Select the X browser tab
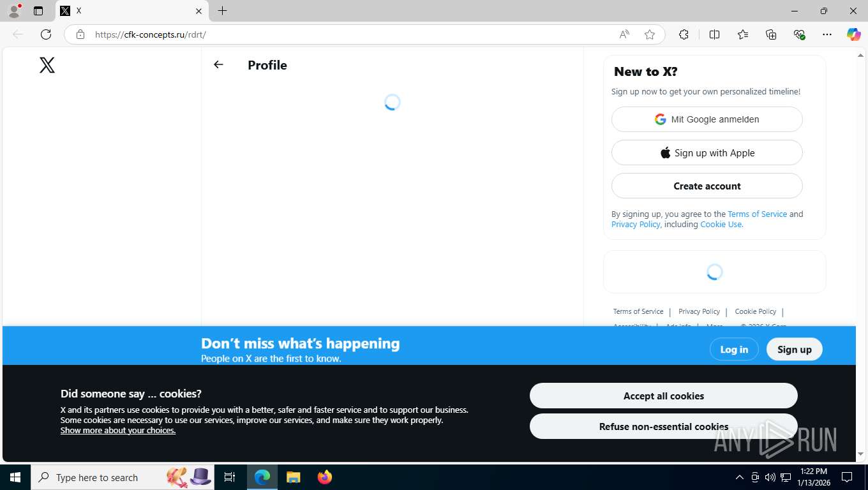This screenshot has height=490, width=868. point(132,11)
